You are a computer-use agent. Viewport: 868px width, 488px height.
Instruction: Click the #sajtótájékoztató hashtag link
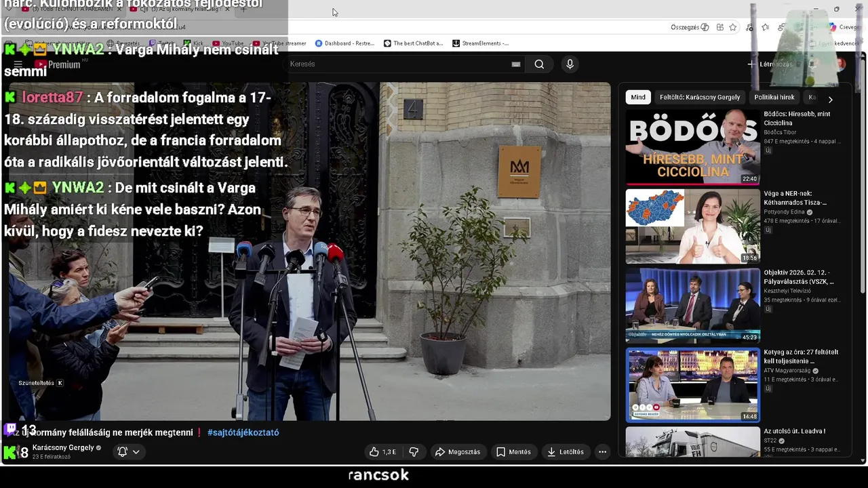tap(243, 432)
